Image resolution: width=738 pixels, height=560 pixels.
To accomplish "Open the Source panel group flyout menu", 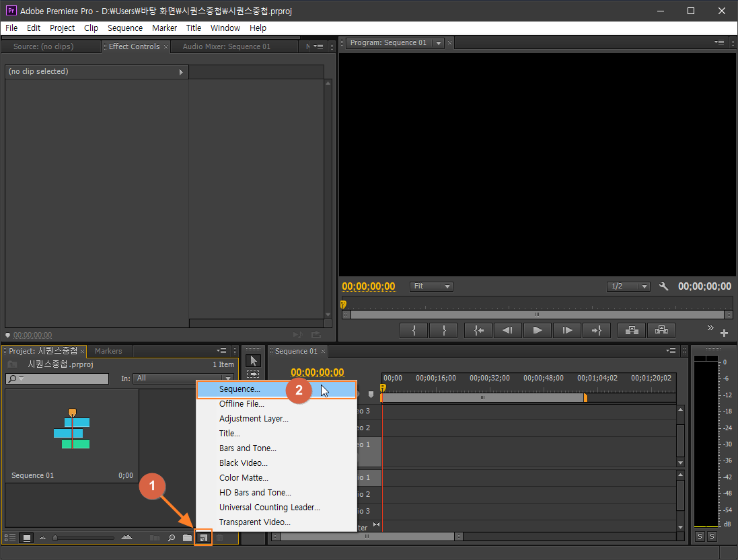I will click(319, 46).
